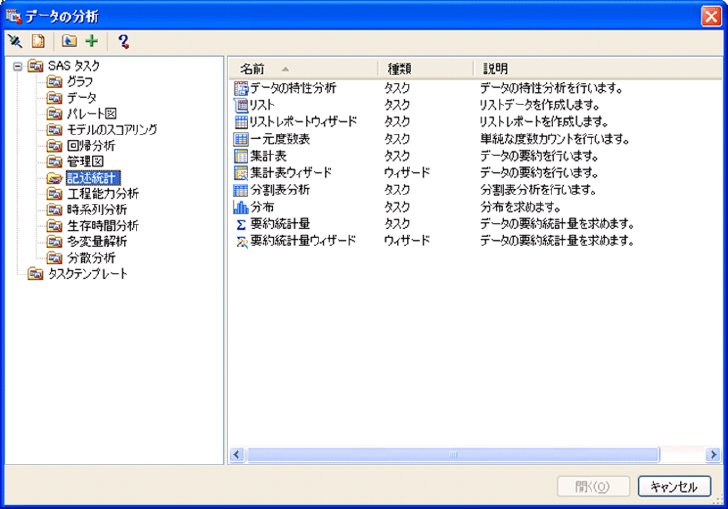The width and height of the screenshot is (728, 509).
Task: Click ウィザード type cell for 集計表ウィザード
Action: click(407, 172)
